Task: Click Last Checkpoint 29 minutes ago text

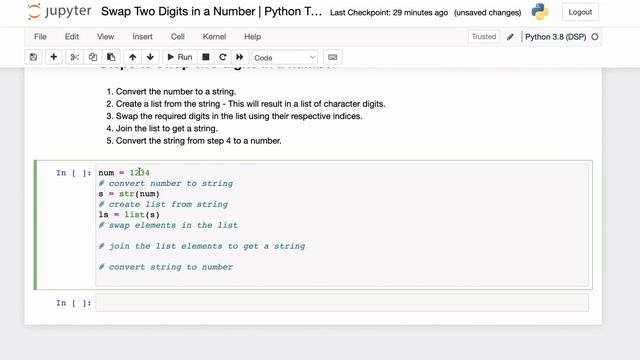Action: pos(389,13)
